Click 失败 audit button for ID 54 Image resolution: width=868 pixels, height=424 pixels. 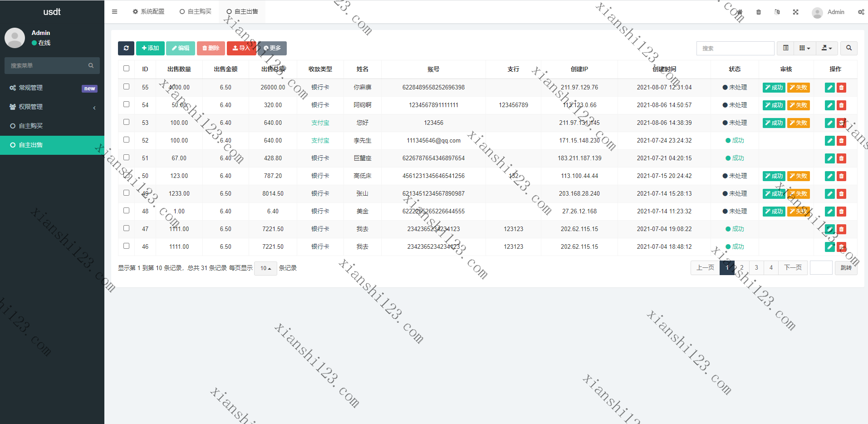point(798,105)
